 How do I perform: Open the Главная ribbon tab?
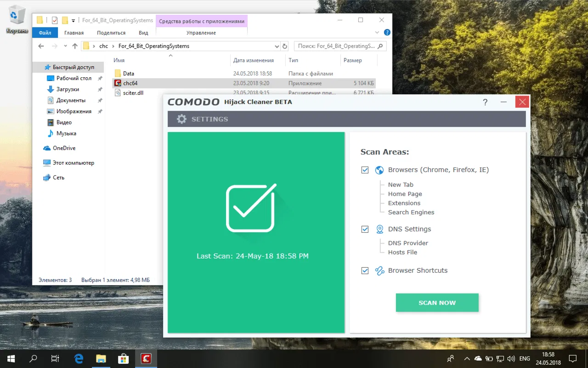point(74,33)
